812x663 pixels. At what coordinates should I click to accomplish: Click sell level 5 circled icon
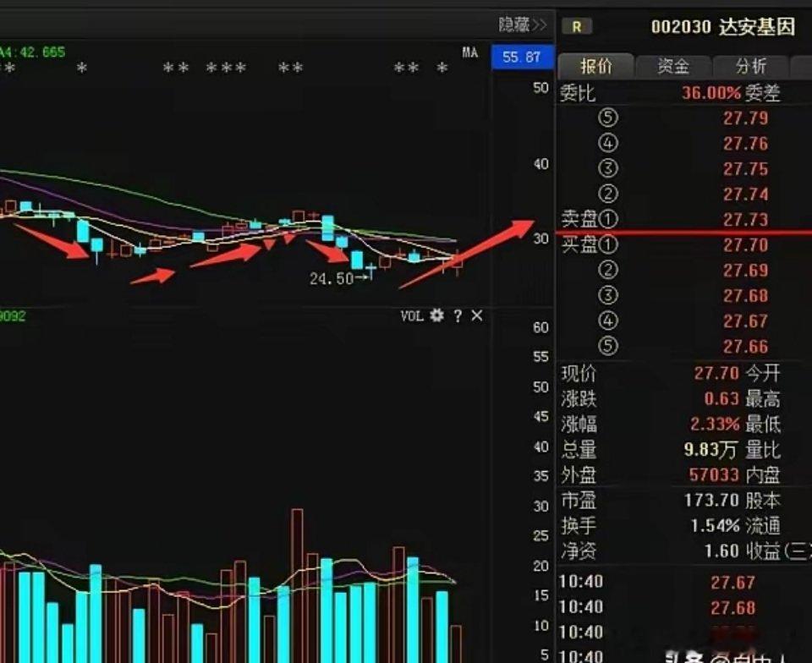(608, 118)
